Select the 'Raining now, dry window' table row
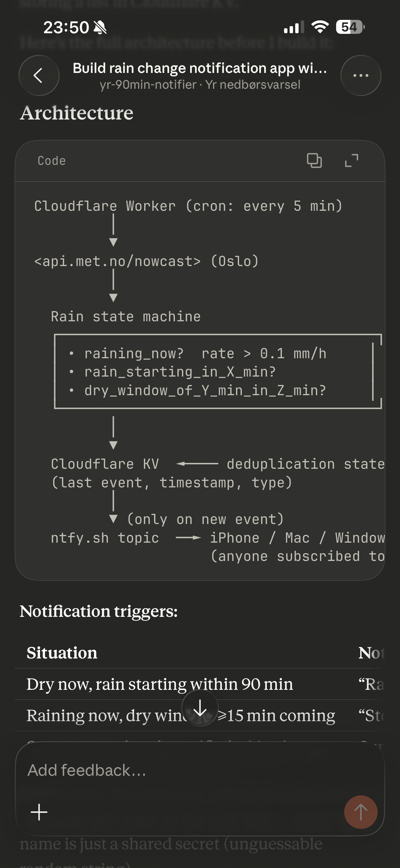The width and height of the screenshot is (400, 868). click(101, 715)
